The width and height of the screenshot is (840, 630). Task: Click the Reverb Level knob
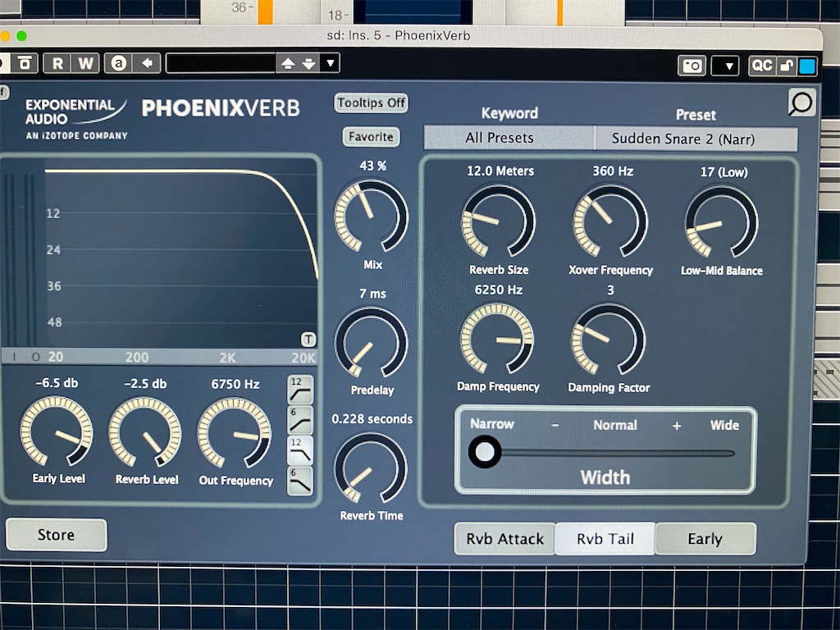click(x=145, y=431)
